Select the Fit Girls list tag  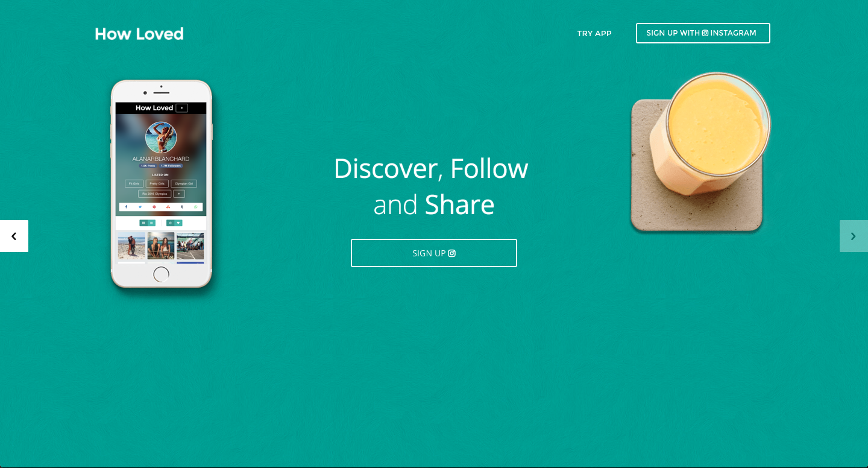134,183
